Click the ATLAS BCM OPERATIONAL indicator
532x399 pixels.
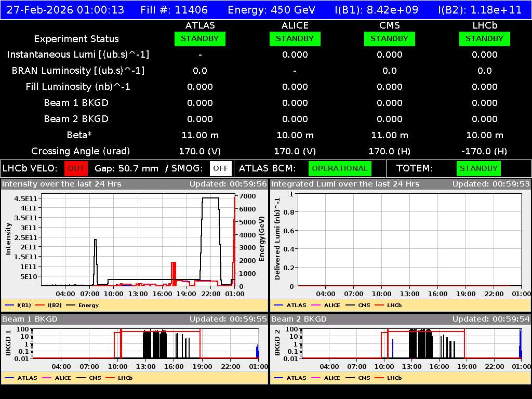[340, 168]
